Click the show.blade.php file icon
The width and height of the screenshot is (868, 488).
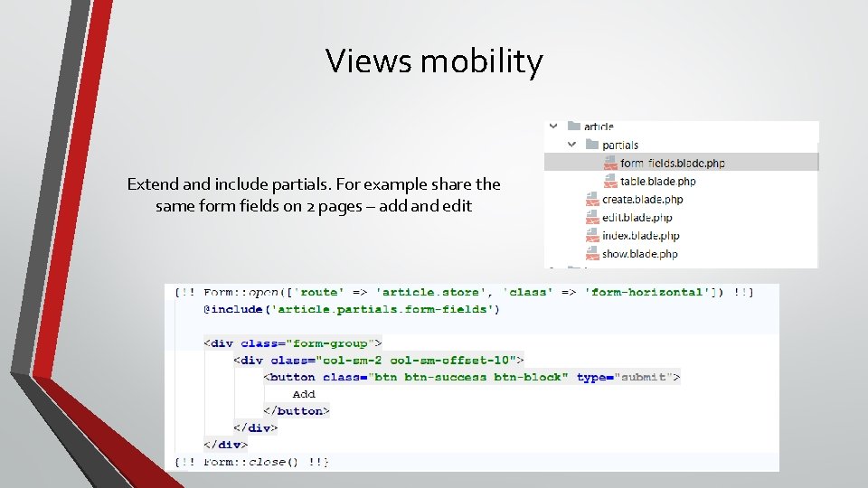pos(592,253)
